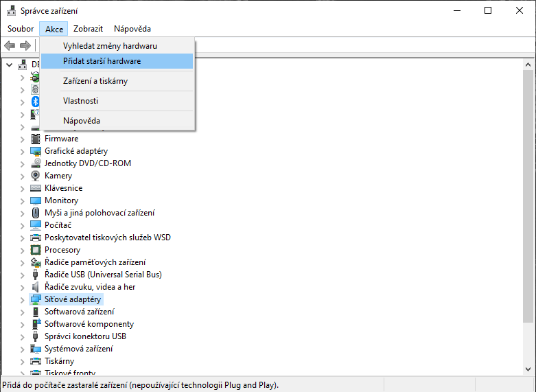Click the Správci konektoru USB icon

(35, 336)
